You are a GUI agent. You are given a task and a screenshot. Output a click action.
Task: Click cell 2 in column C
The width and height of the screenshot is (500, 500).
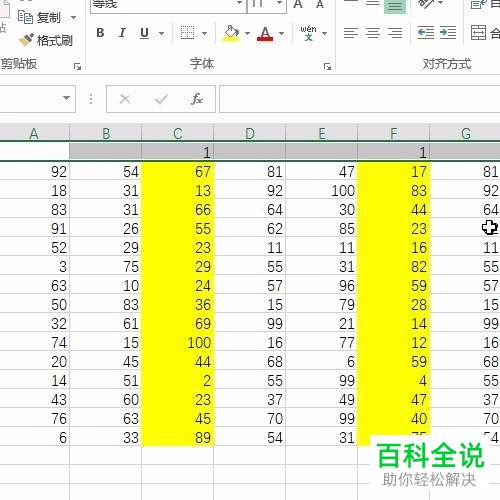[x=178, y=381]
